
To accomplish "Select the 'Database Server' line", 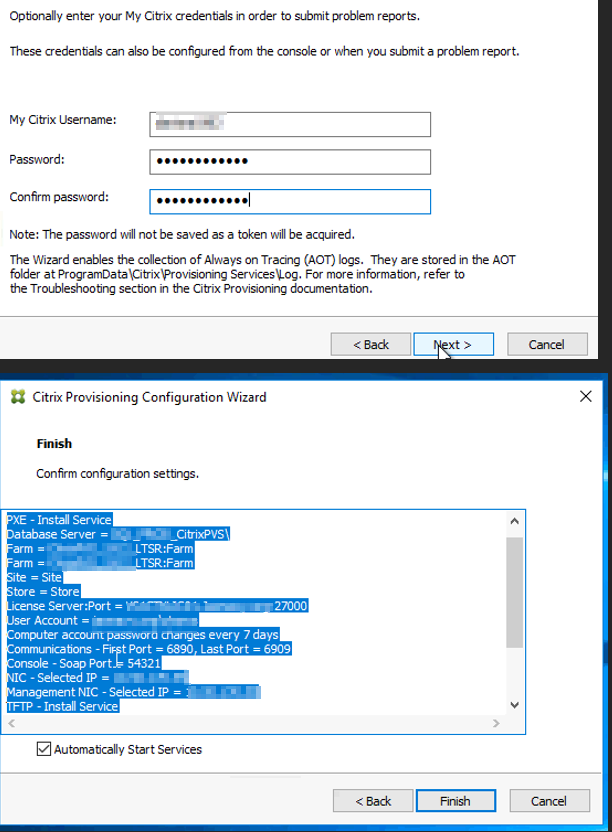I will (118, 534).
